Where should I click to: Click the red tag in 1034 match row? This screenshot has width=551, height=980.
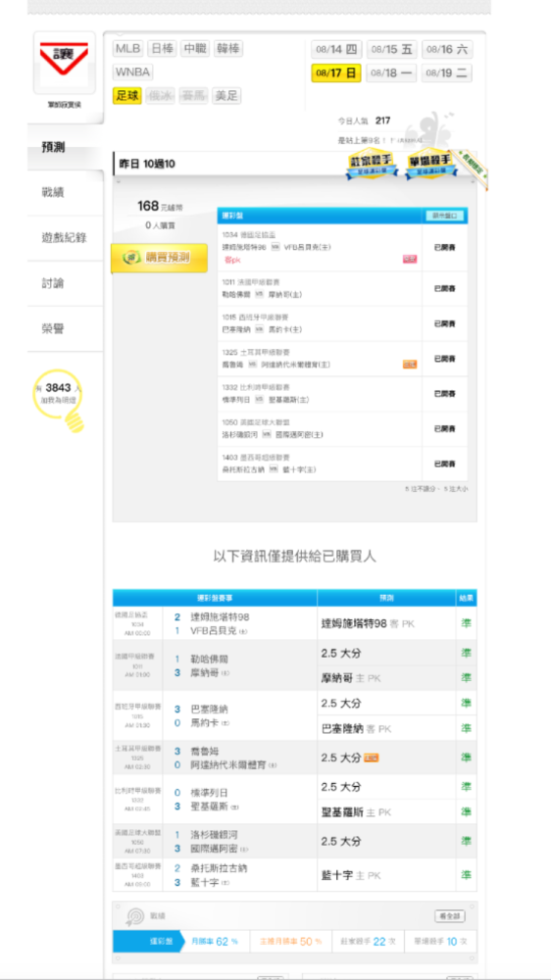click(x=410, y=260)
